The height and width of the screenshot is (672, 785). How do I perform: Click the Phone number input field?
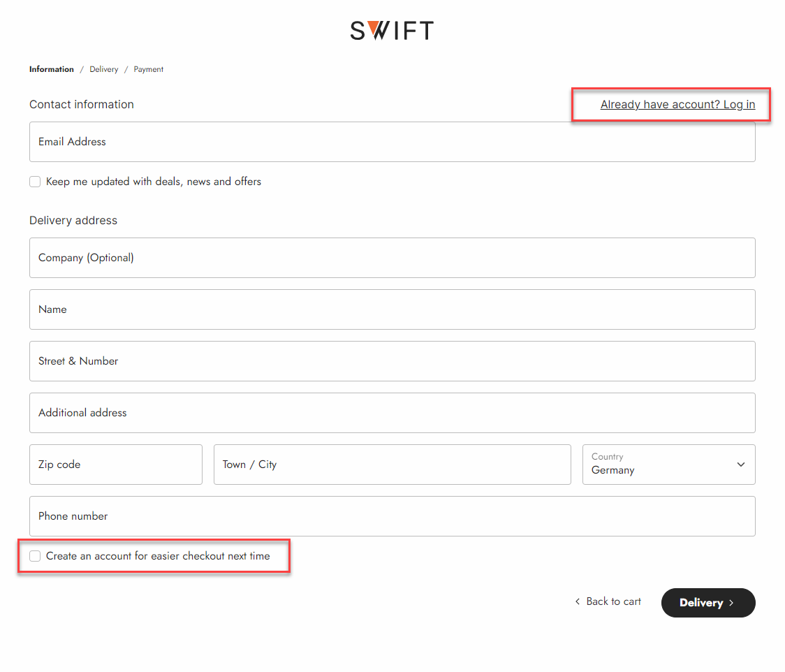392,516
